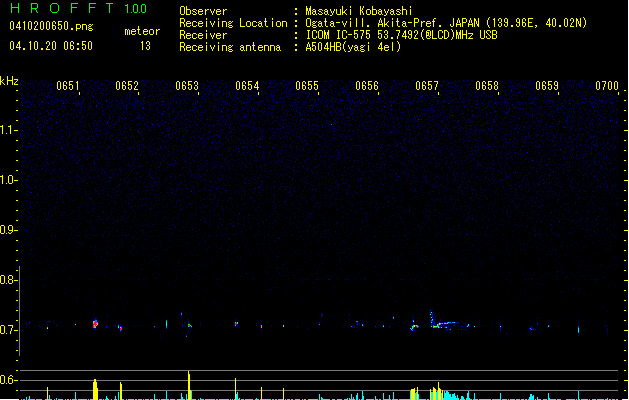Image resolution: width=629 pixels, height=400 pixels.
Task: Click the 1.0 kHz frequency label
Action: click(x=8, y=180)
